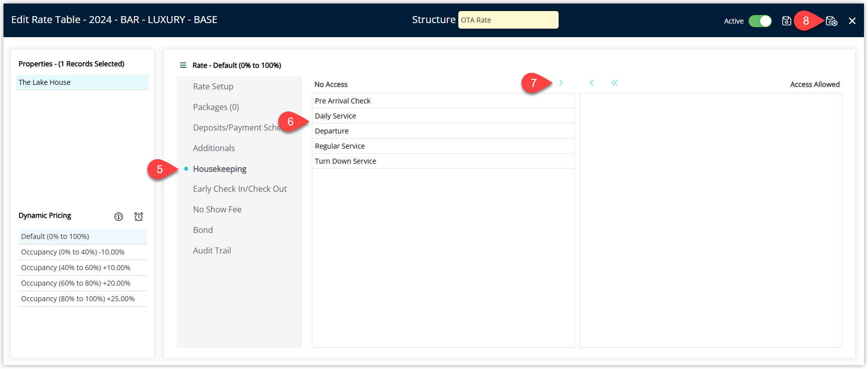Open Early Check In/Check Out tab
The image size is (868, 369).
click(x=240, y=189)
